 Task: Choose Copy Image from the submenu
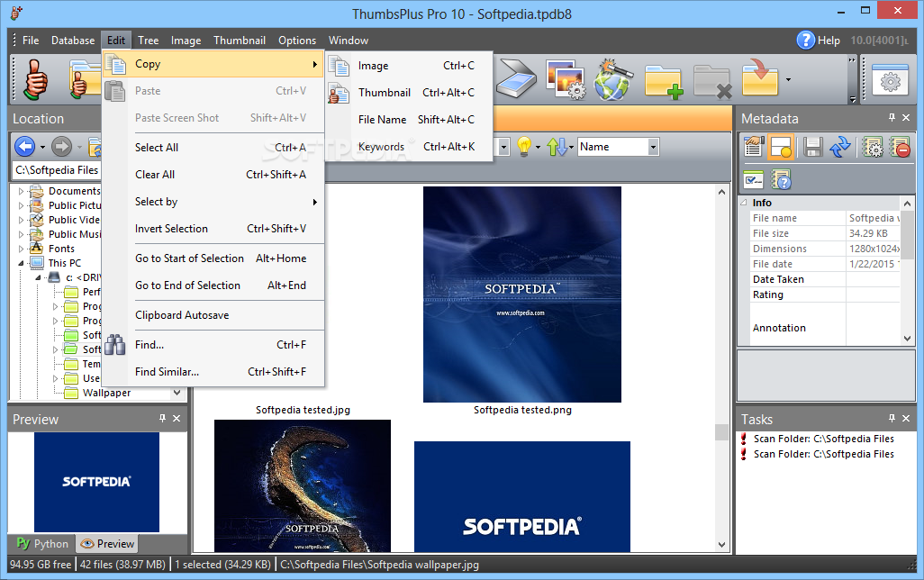point(408,66)
